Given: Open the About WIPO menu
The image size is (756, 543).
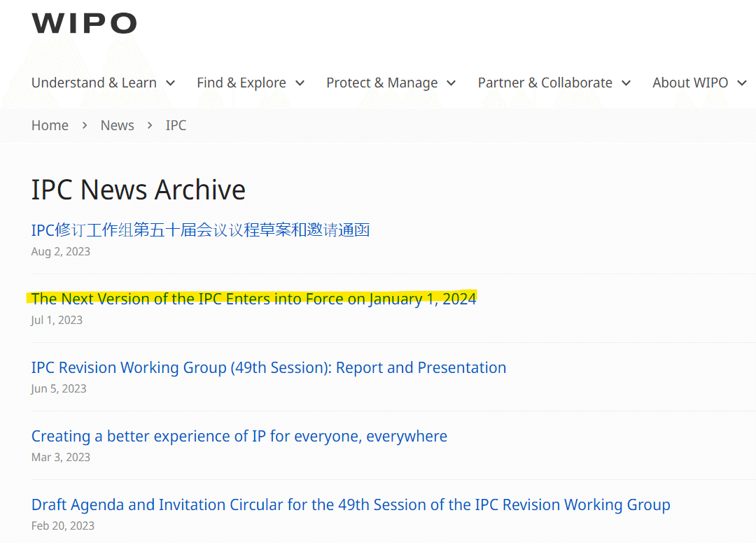Looking at the screenshot, I should pyautogui.click(x=690, y=83).
